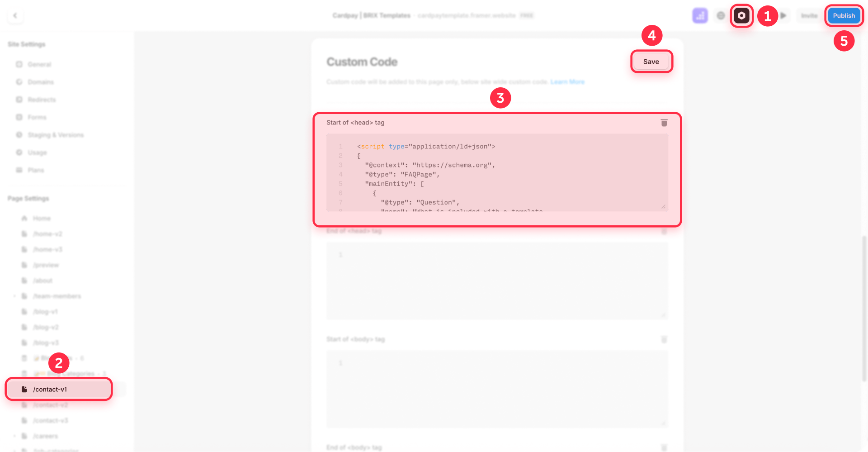The width and height of the screenshot is (868, 452).
Task: Click inside the Start of head code editor
Action: 497,172
